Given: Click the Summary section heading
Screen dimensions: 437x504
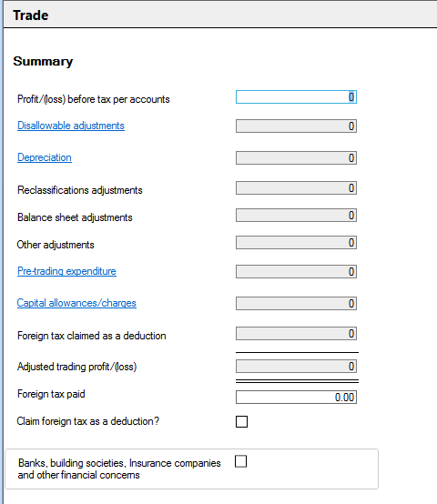Looking at the screenshot, I should click(43, 61).
